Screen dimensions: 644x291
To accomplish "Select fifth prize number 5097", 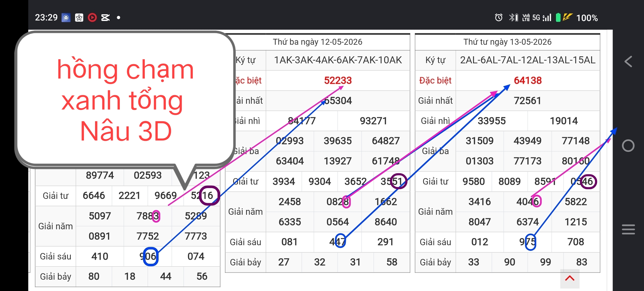I will click(x=100, y=216).
